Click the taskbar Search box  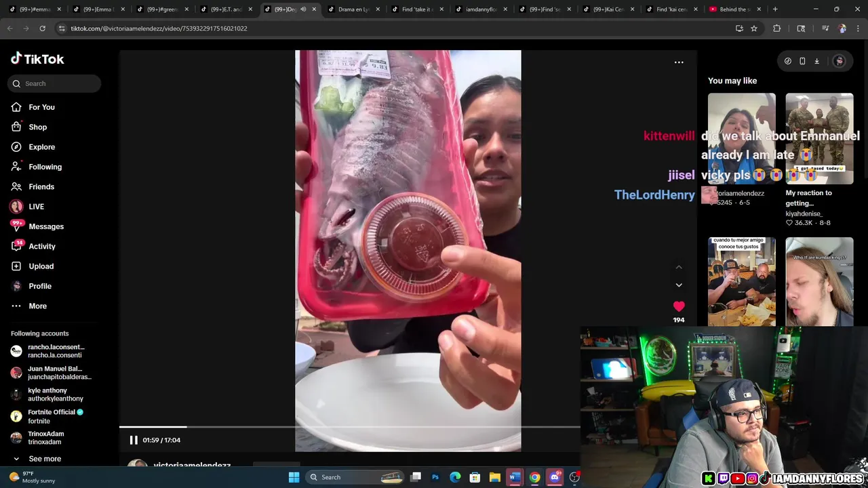[x=355, y=477]
